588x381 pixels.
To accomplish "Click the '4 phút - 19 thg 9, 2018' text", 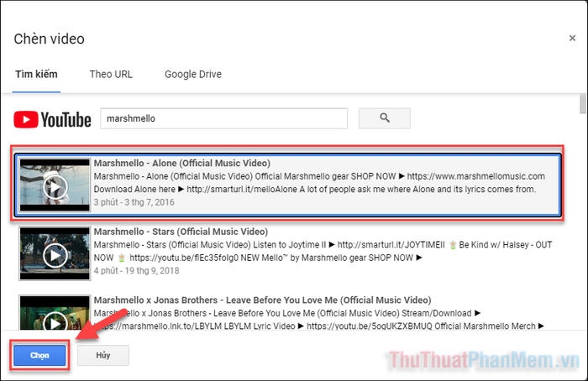I will tap(136, 270).
